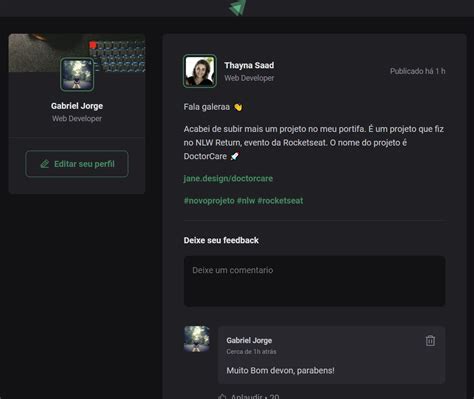Click the Cerca de 1h atrás comment time
This screenshot has height=399, width=474.
(251, 352)
